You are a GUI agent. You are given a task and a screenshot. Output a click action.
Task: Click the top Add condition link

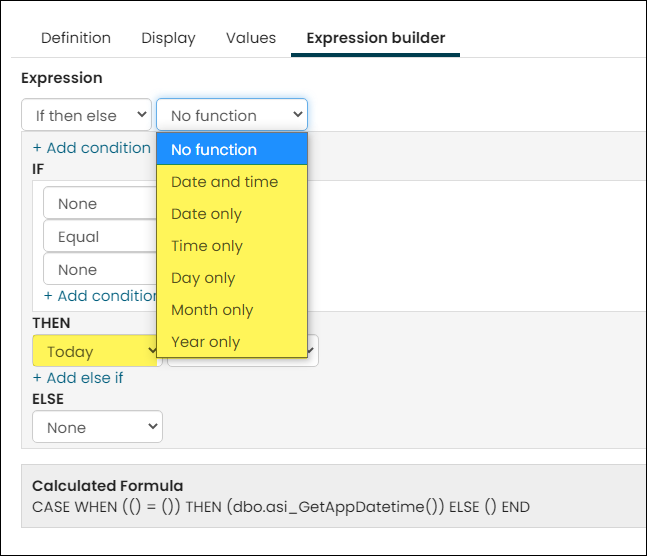92,148
